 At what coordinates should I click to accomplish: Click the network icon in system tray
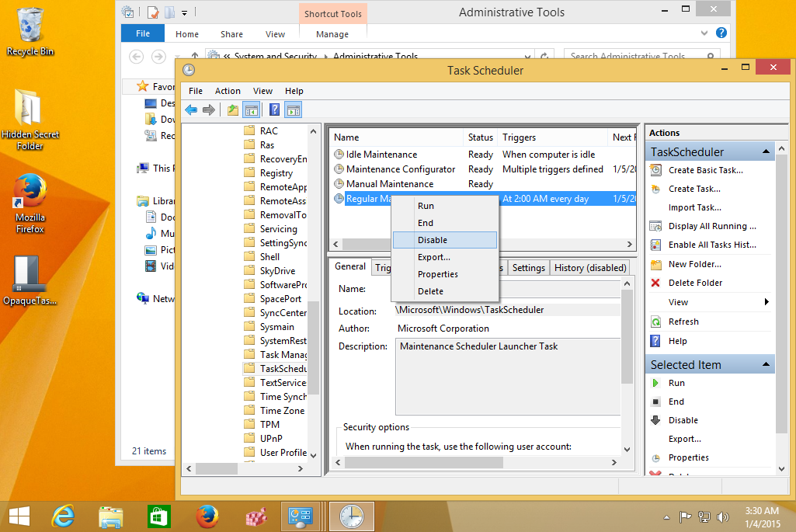point(704,516)
